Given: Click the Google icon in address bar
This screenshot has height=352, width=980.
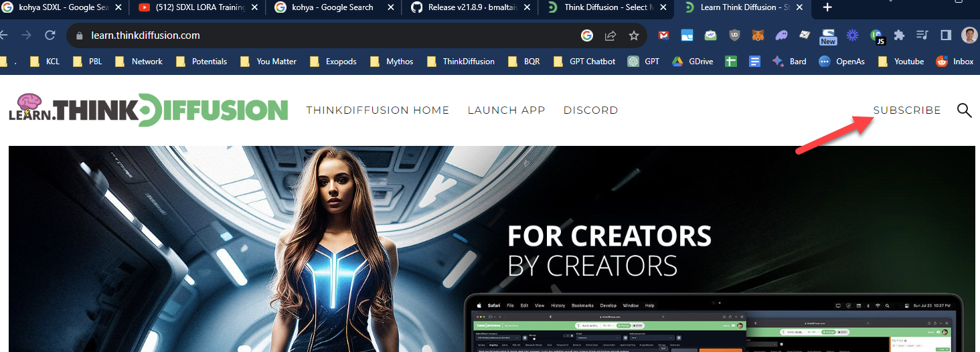Looking at the screenshot, I should 587,35.
